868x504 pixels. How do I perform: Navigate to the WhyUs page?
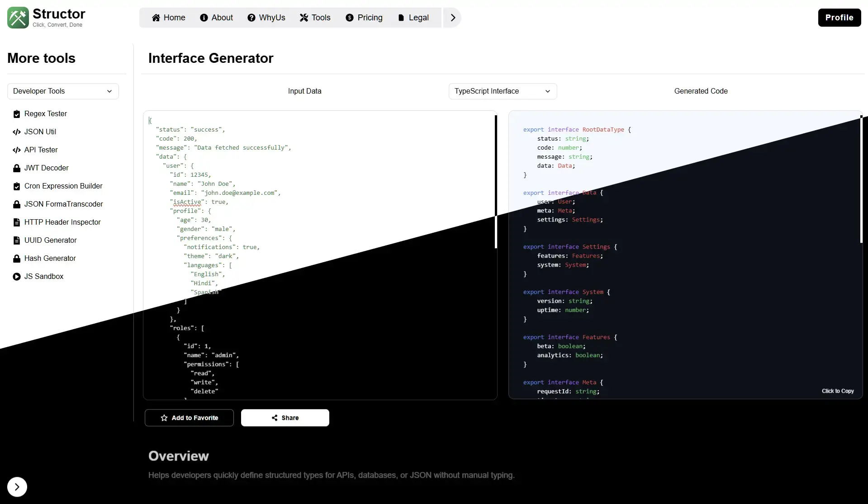[266, 18]
